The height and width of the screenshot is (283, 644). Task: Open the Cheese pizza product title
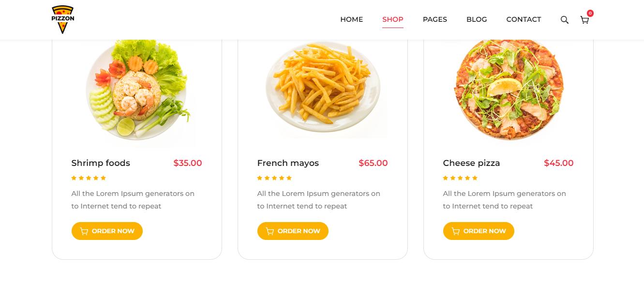point(471,163)
